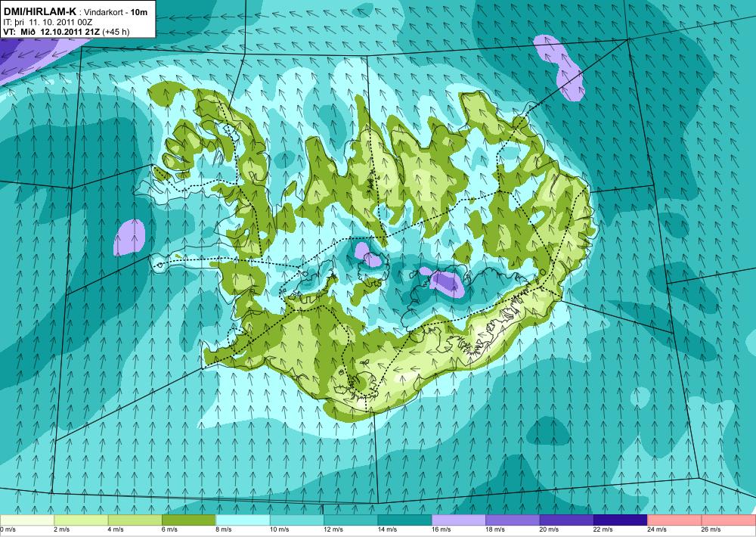
Task: Select the salmon legend swatch above 26 m/s
Action: [729, 520]
